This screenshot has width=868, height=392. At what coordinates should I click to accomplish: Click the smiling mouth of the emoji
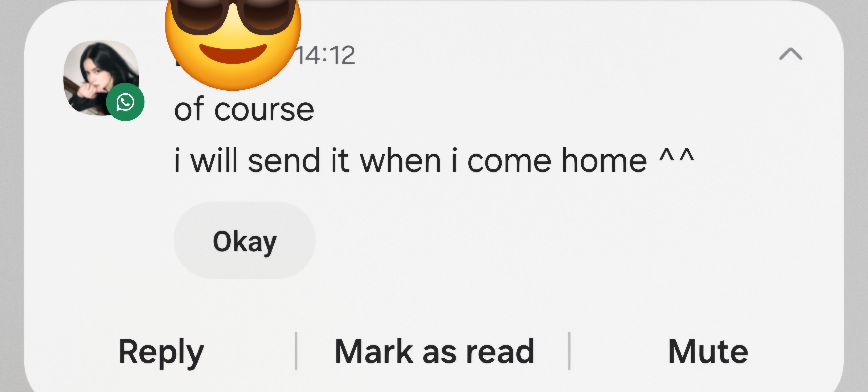point(233,54)
